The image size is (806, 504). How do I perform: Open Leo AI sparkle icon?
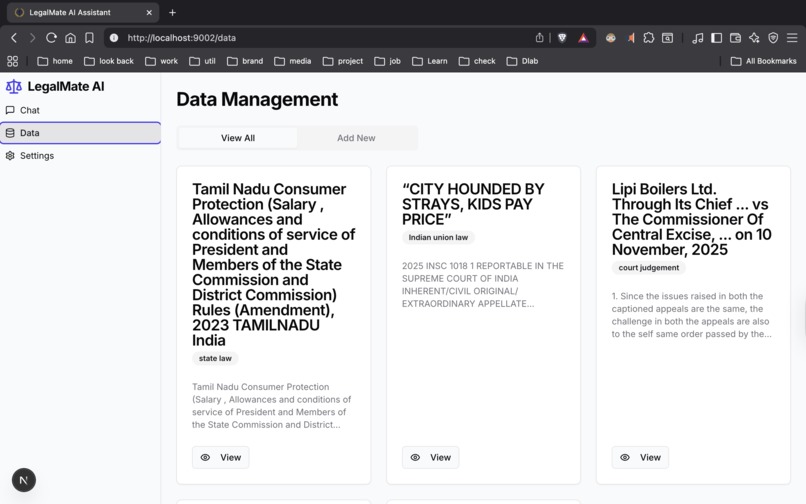point(754,38)
